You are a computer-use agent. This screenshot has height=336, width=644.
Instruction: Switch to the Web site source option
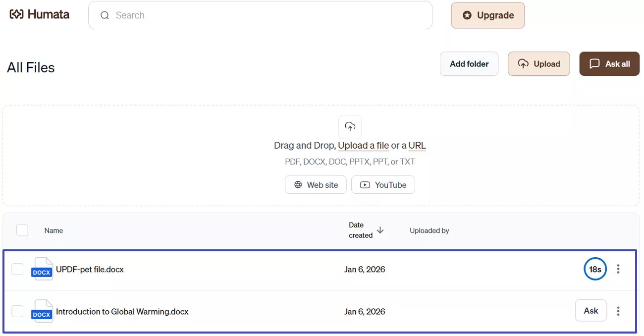316,184
